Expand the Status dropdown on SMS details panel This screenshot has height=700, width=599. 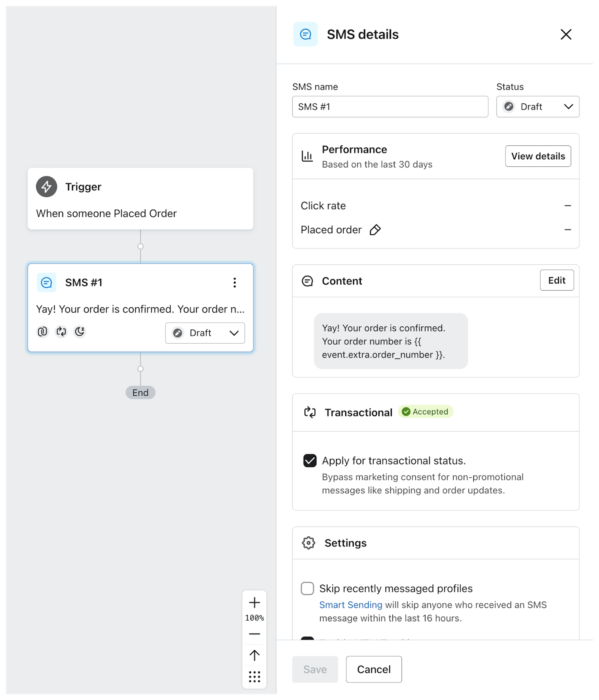(x=568, y=106)
